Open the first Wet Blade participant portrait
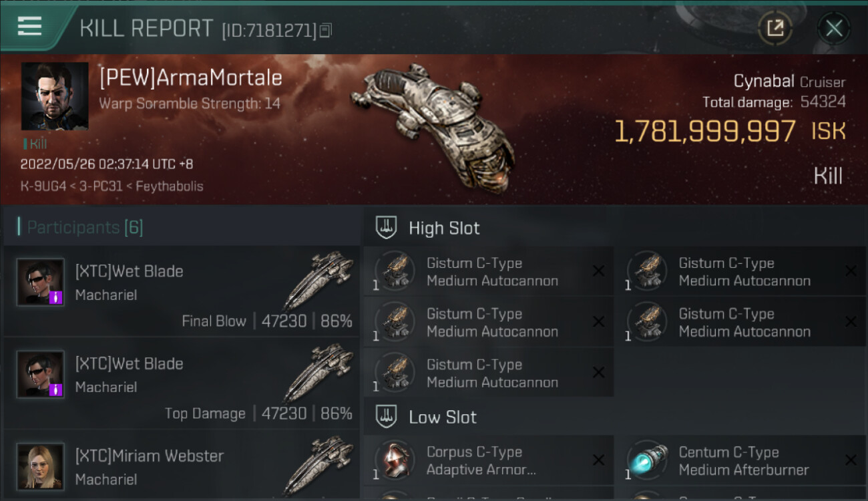The height and width of the screenshot is (501, 868). 41,283
